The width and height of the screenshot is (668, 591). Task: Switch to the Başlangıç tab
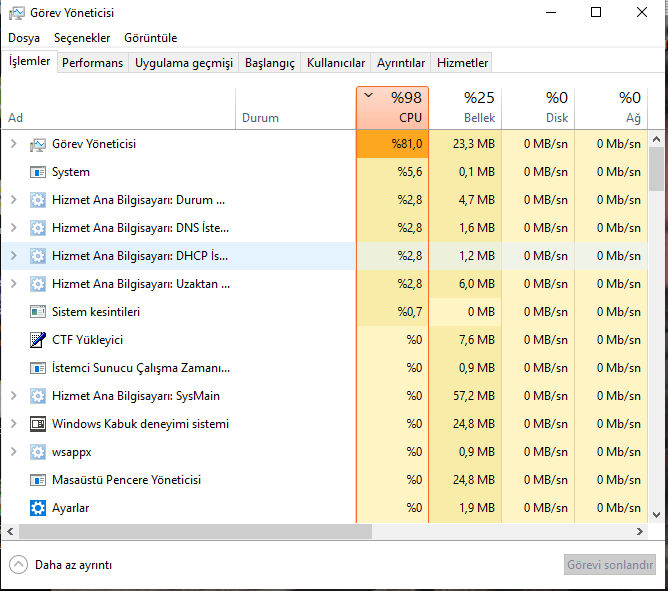click(x=270, y=63)
